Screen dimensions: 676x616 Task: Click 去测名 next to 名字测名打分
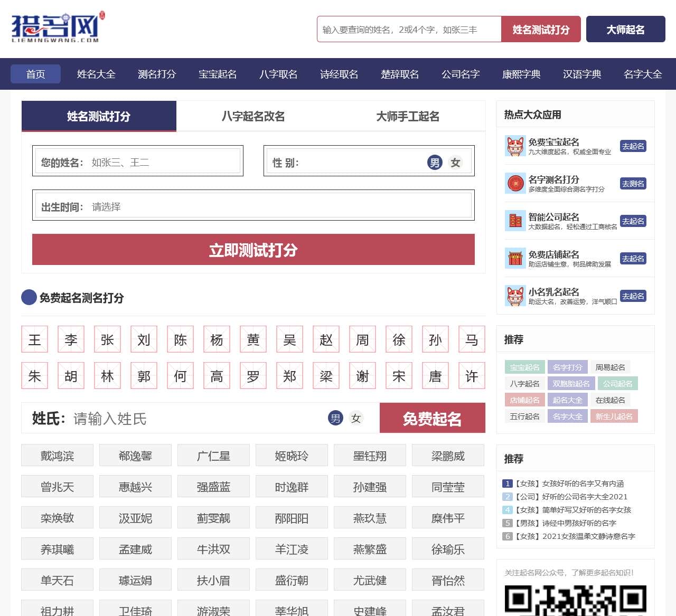[633, 184]
